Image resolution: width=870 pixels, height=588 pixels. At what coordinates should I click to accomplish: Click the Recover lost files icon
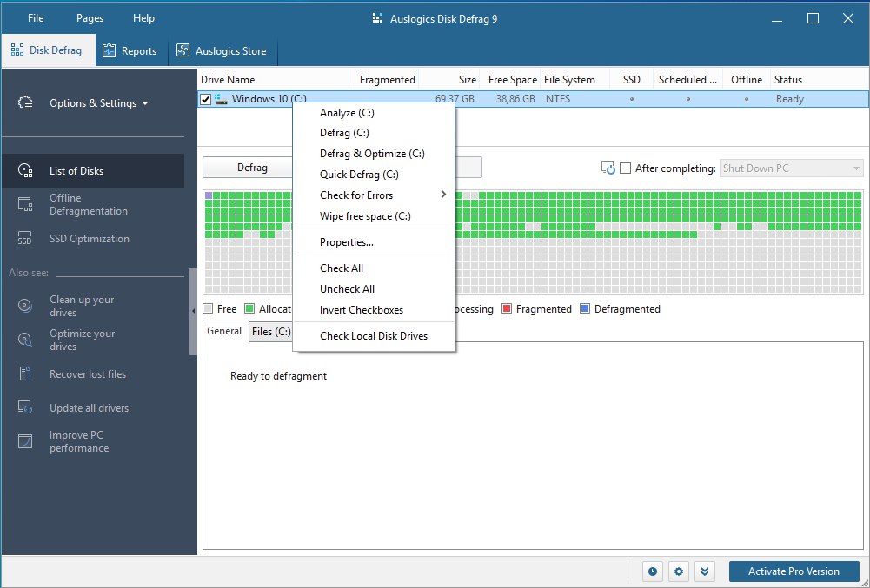pos(25,373)
